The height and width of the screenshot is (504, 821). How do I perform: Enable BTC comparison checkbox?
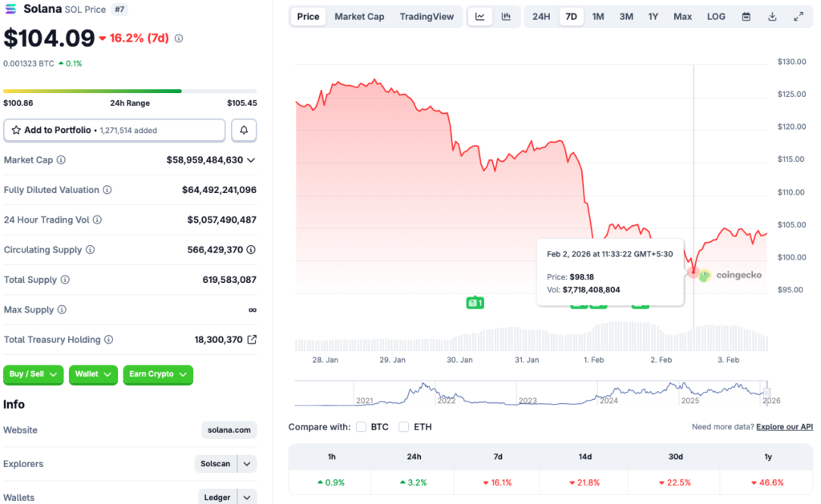[x=360, y=427]
